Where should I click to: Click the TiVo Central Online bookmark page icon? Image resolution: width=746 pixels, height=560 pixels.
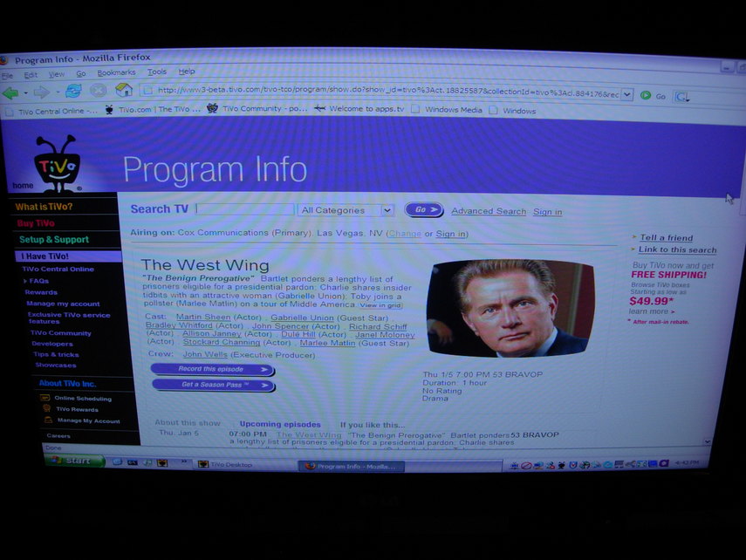(x=10, y=113)
